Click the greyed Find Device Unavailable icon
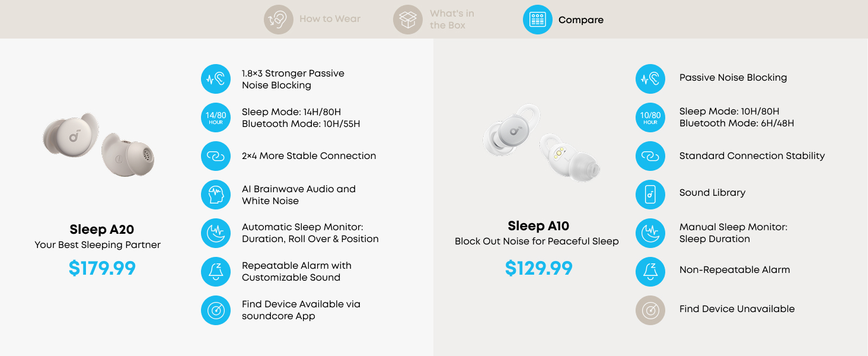The width and height of the screenshot is (868, 356). [x=650, y=310]
